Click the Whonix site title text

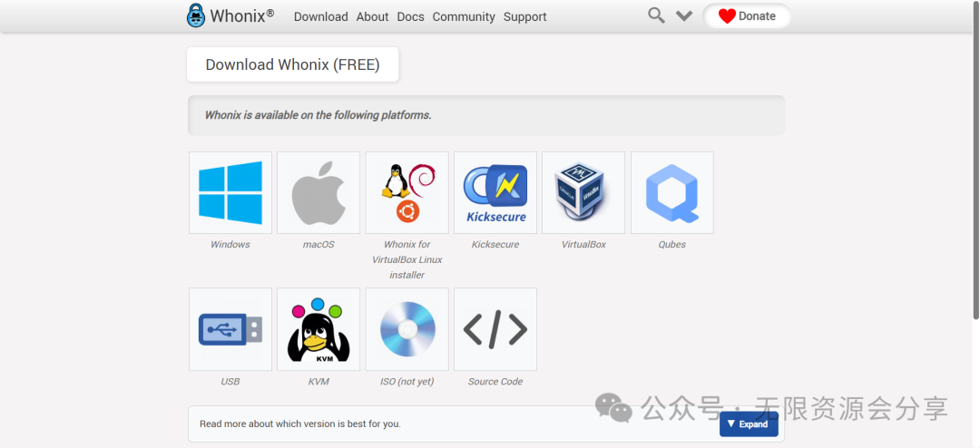[242, 15]
